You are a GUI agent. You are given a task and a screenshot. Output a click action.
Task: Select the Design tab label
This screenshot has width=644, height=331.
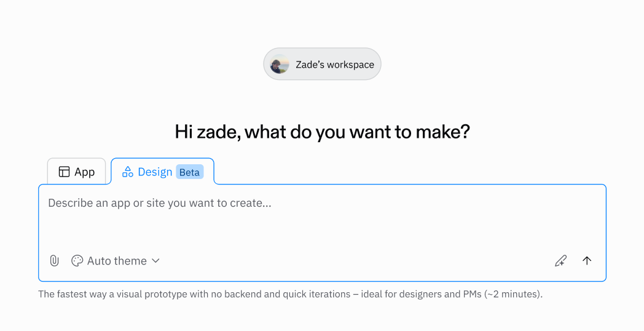click(x=155, y=172)
